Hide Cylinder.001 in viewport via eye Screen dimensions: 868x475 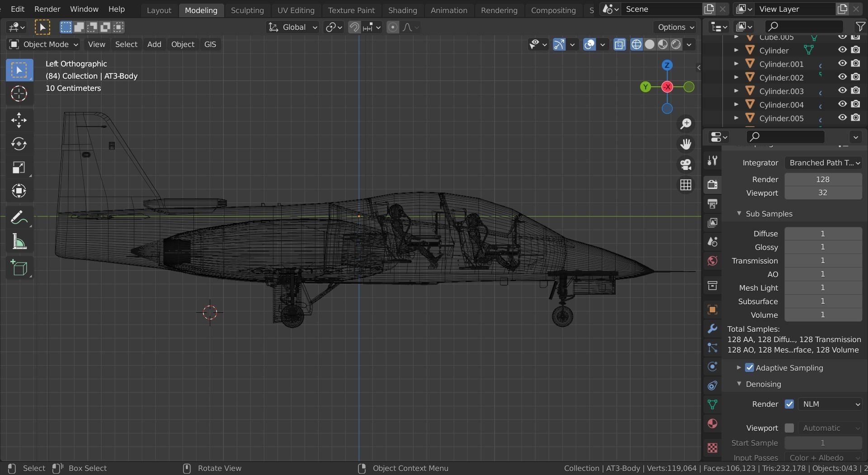[x=842, y=64]
